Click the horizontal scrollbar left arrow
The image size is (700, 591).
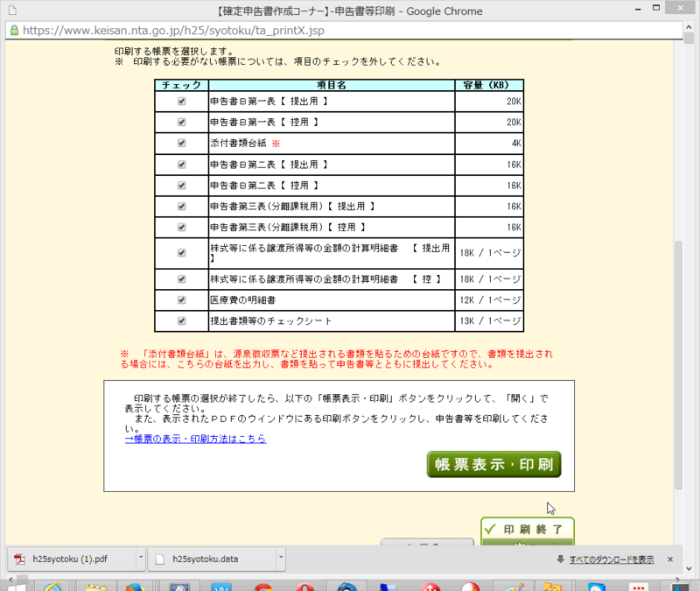coord(10,580)
